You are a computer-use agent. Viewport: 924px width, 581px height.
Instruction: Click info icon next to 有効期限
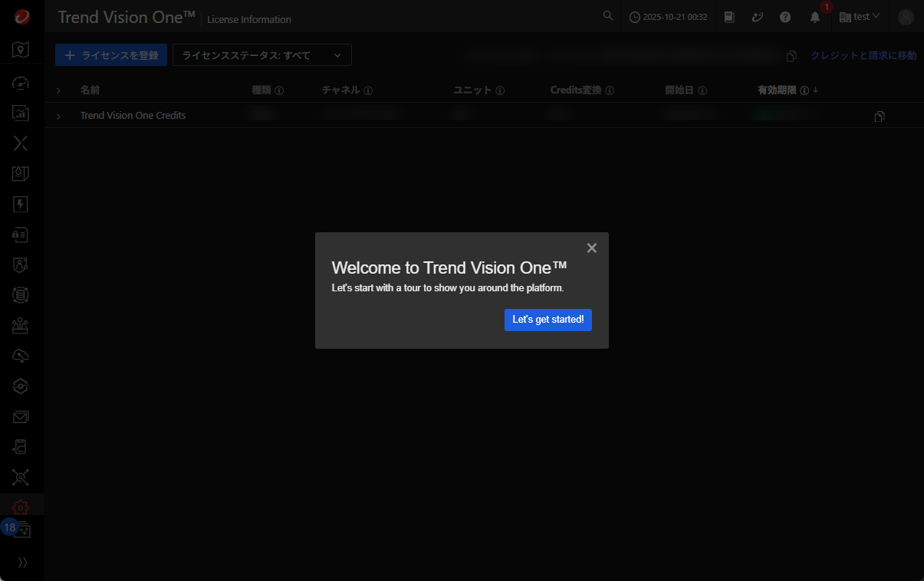[804, 90]
